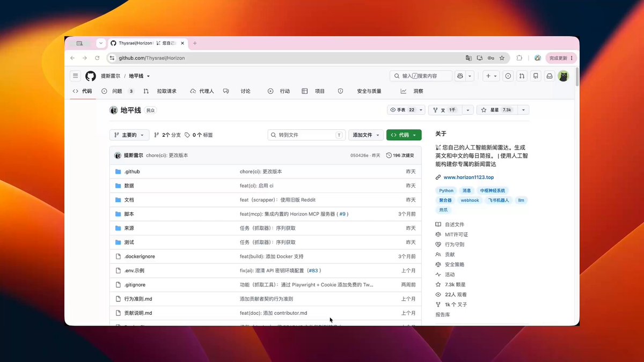Open the user avatar menu

(x=563, y=76)
